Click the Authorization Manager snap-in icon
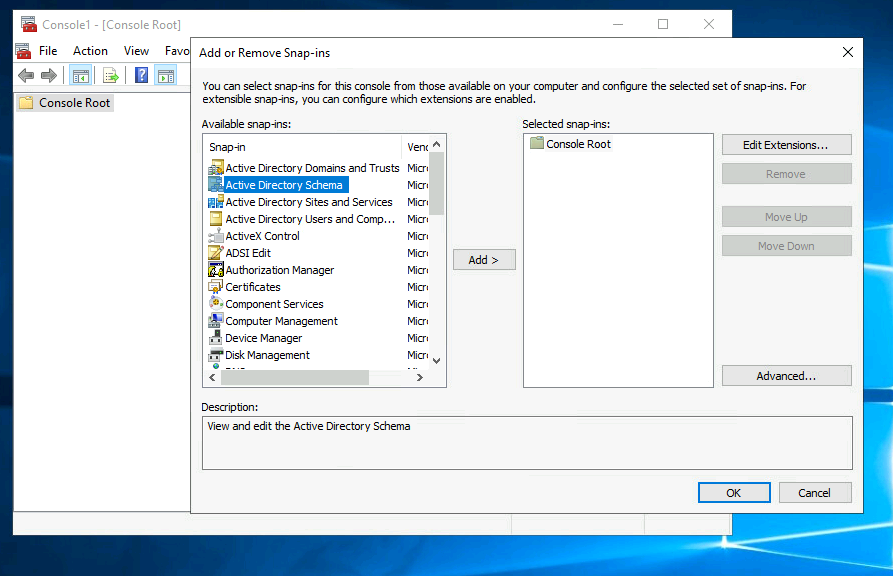 [216, 269]
